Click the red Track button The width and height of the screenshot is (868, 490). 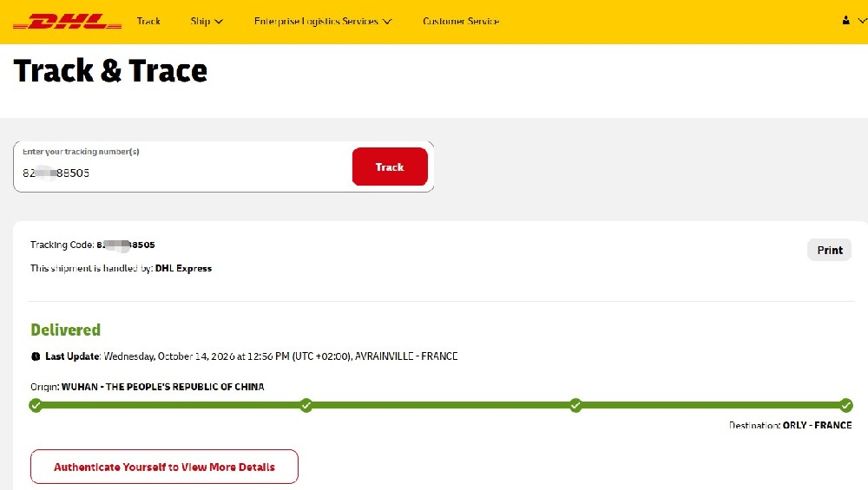(390, 167)
